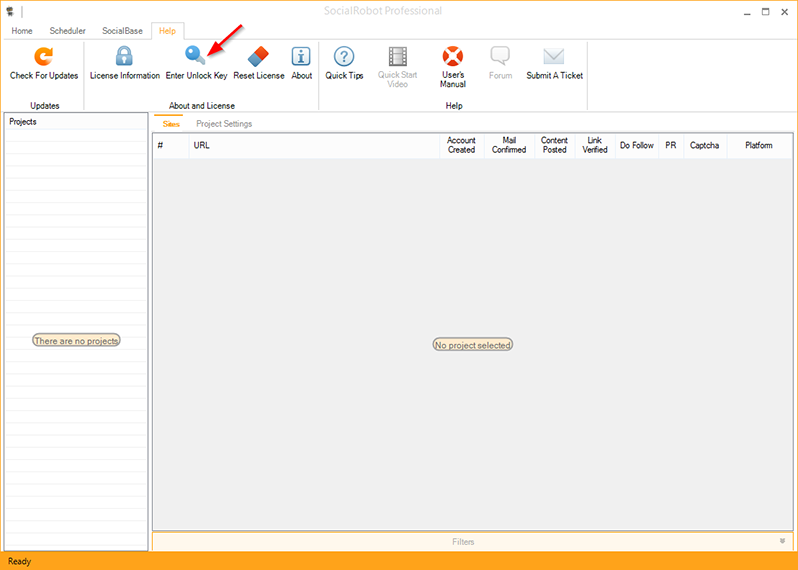Click the # column header
The height and width of the screenshot is (570, 798).
pos(171,146)
